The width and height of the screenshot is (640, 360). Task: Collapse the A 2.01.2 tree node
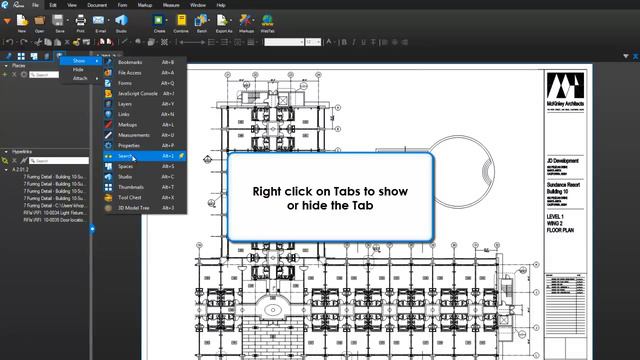[x=6, y=169]
